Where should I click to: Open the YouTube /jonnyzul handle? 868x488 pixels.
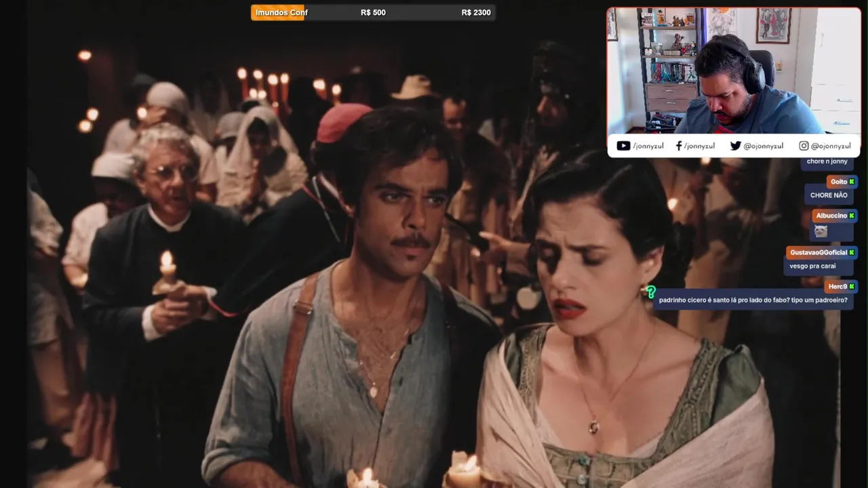tap(648, 146)
